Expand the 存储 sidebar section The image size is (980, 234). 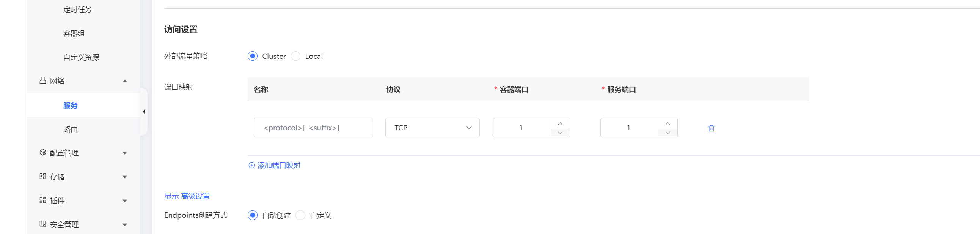[x=124, y=177]
